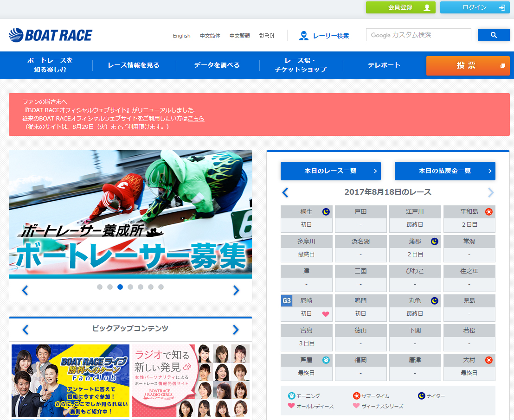Open レース場・チケットショップ menu
Image resolution: width=514 pixels, height=420 pixels.
(301, 65)
